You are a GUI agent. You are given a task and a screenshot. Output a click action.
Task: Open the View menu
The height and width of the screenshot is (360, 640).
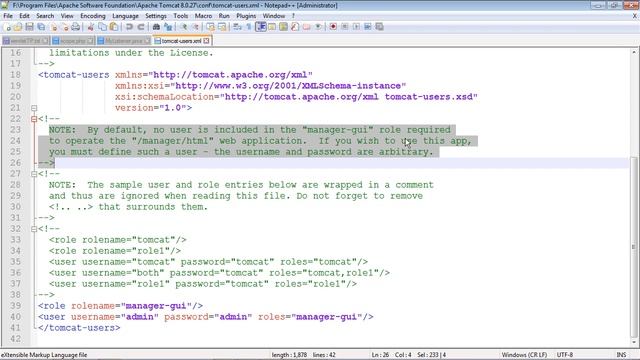[x=67, y=16]
